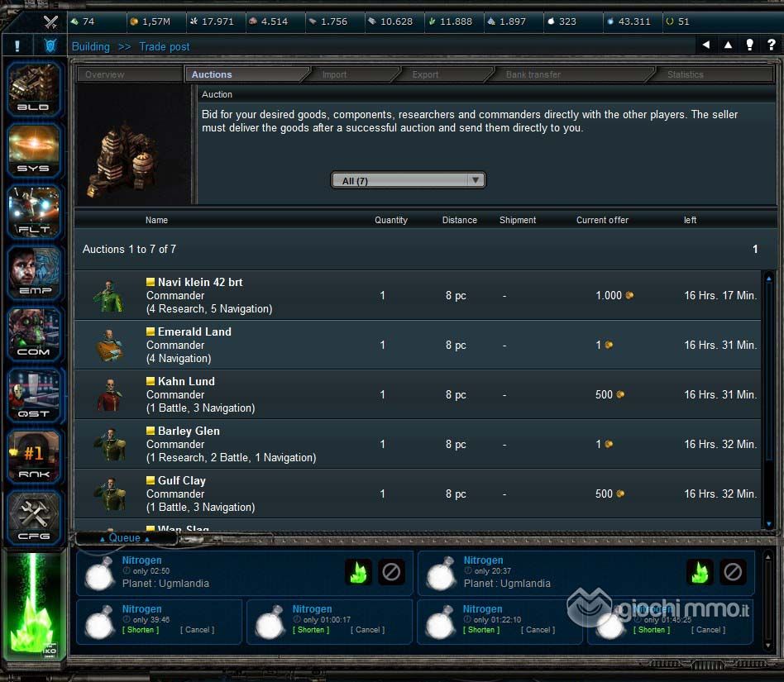
Task: Open the CFG settings menu in sidebar
Action: pyautogui.click(x=34, y=518)
